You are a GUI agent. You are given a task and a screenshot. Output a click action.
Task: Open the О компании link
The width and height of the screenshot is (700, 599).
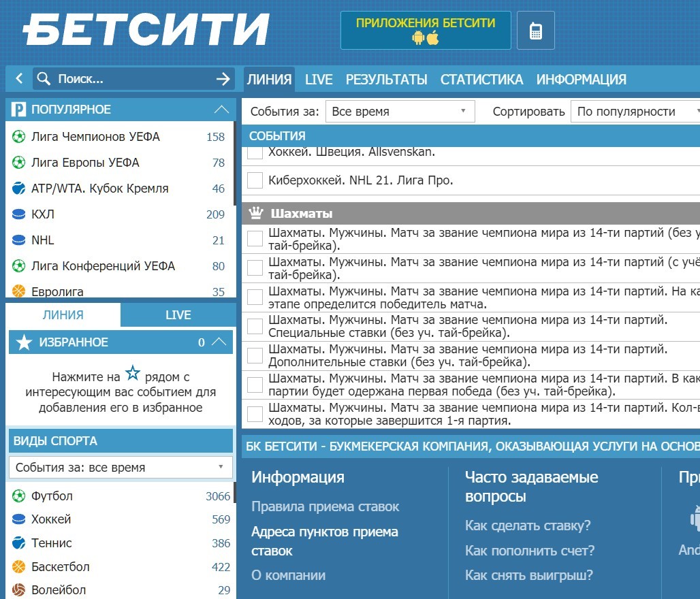point(289,575)
